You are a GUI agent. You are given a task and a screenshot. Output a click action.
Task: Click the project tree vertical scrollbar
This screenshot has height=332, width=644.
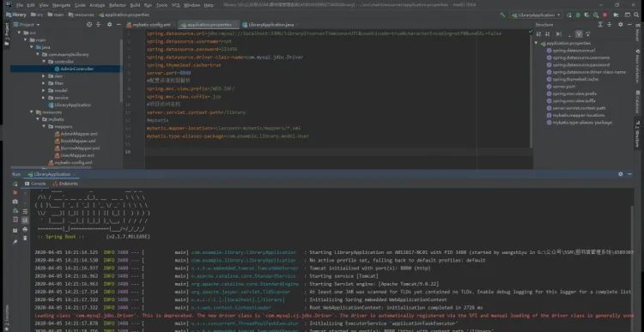click(121, 70)
